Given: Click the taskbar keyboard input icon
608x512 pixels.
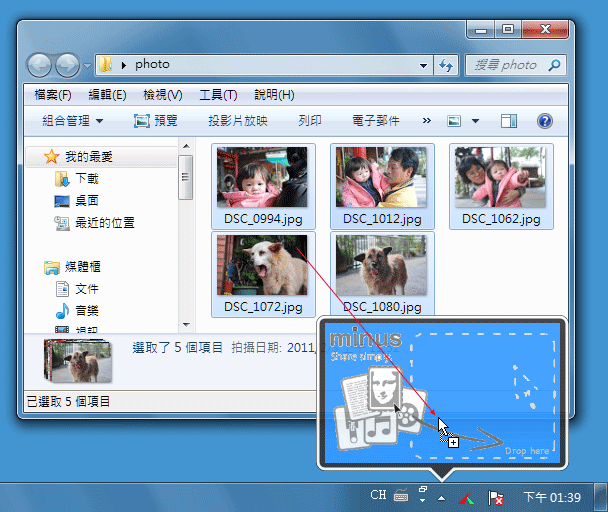Looking at the screenshot, I should tap(401, 495).
